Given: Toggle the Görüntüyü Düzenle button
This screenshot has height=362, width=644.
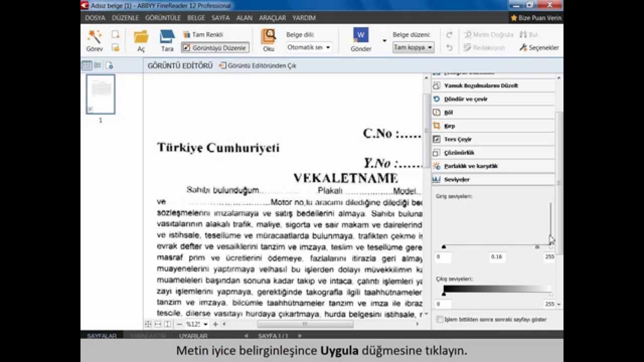Looking at the screenshot, I should coord(215,48).
